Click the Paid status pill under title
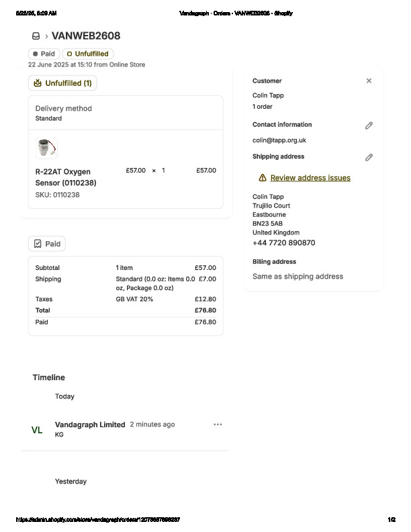 (44, 54)
